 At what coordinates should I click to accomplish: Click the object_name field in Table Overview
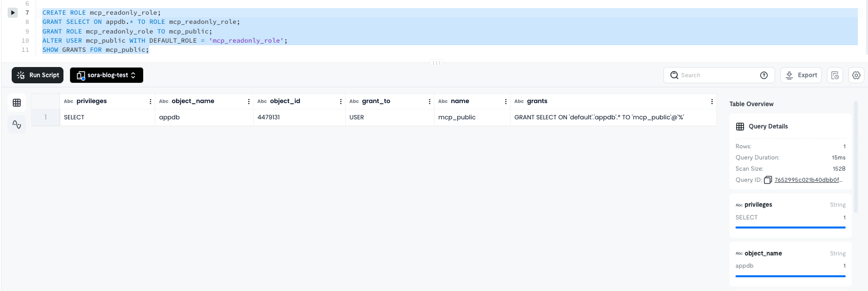(x=763, y=253)
